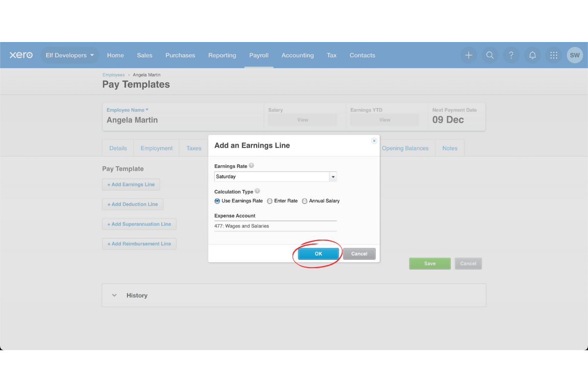This screenshot has width=588, height=392.
Task: Select Enter Rate radio button
Action: coord(270,201)
